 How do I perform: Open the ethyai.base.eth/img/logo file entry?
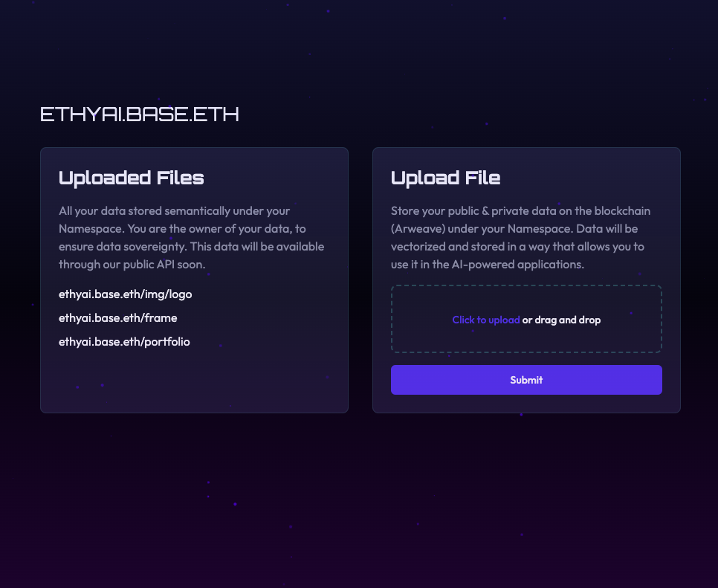click(125, 294)
